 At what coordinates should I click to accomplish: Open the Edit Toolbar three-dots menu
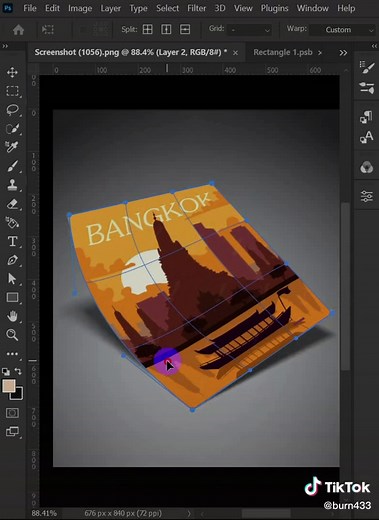[x=12, y=354]
